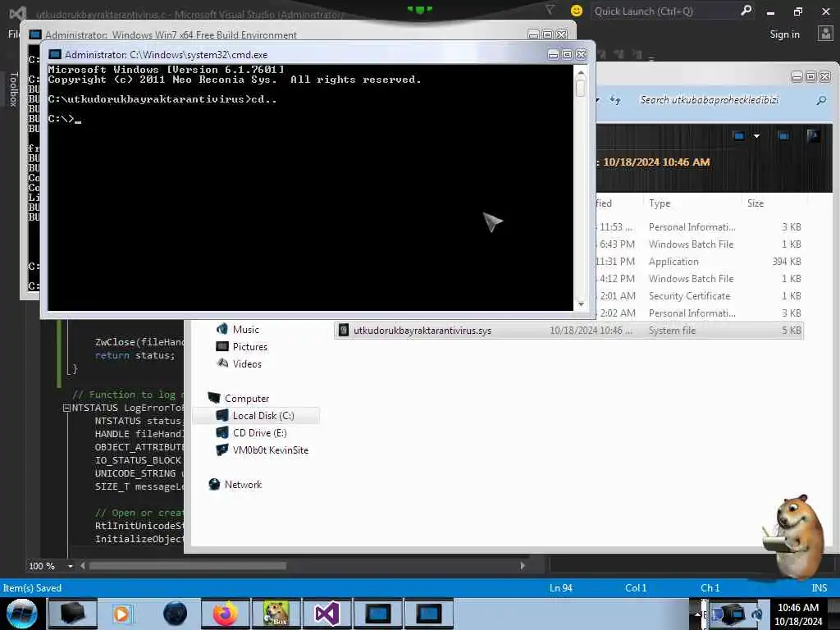The height and width of the screenshot is (630, 840).
Task: Click the Windows Start orb
Action: point(21,614)
